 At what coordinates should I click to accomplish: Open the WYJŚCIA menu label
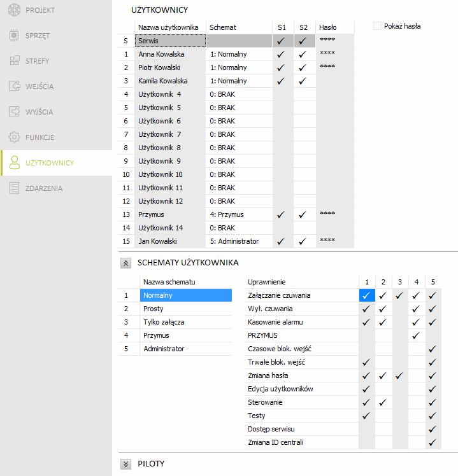(x=39, y=112)
